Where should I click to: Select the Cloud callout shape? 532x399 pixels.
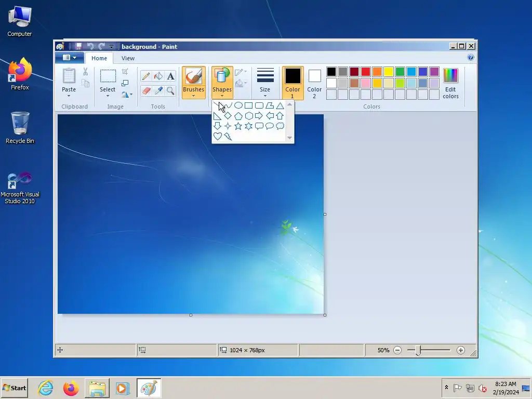click(x=280, y=126)
